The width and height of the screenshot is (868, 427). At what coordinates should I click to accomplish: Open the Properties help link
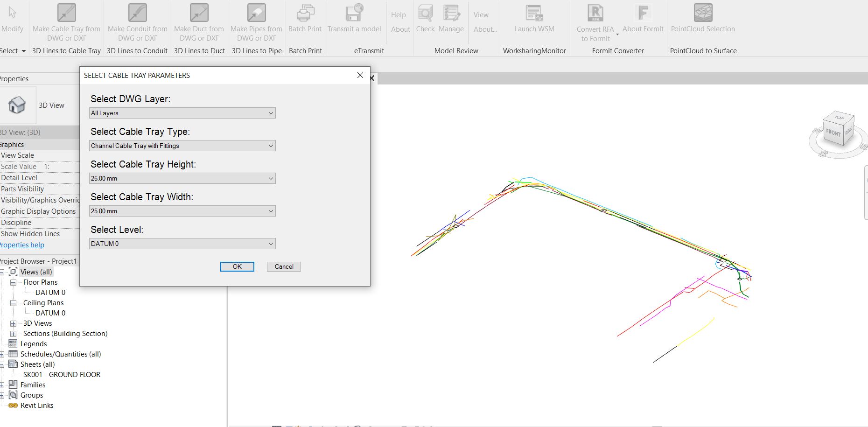click(x=21, y=245)
